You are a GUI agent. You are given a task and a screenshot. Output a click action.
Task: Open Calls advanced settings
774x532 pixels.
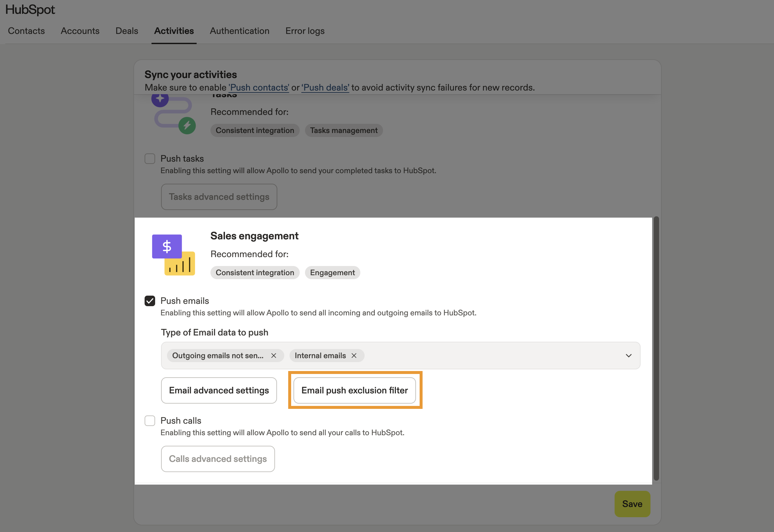click(x=218, y=459)
